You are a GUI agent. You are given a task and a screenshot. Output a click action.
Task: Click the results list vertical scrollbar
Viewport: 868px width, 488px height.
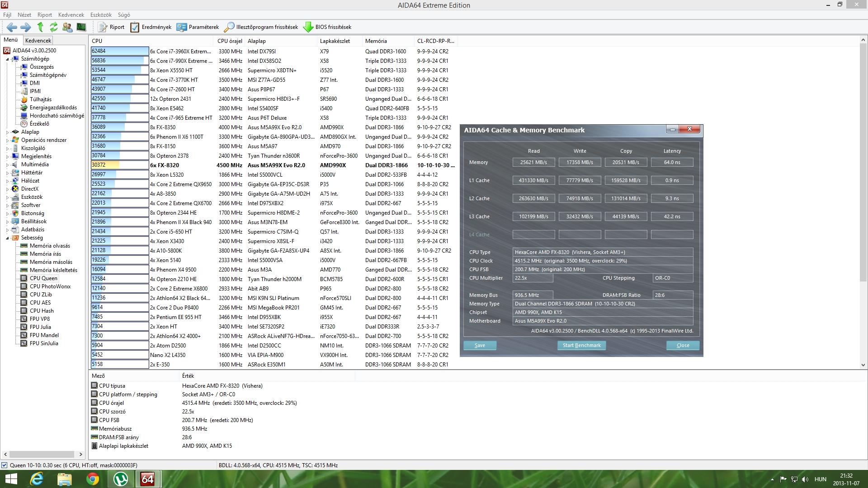pyautogui.click(x=863, y=202)
